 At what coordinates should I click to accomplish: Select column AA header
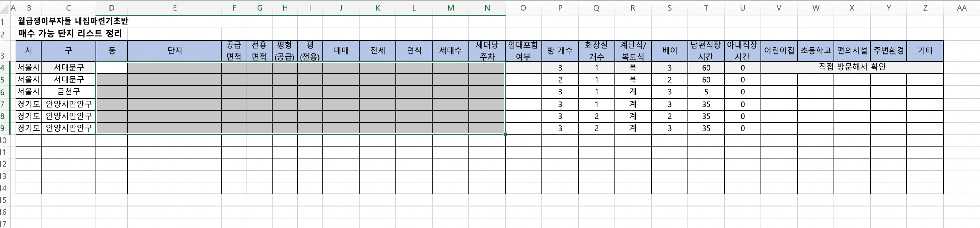pos(961,8)
